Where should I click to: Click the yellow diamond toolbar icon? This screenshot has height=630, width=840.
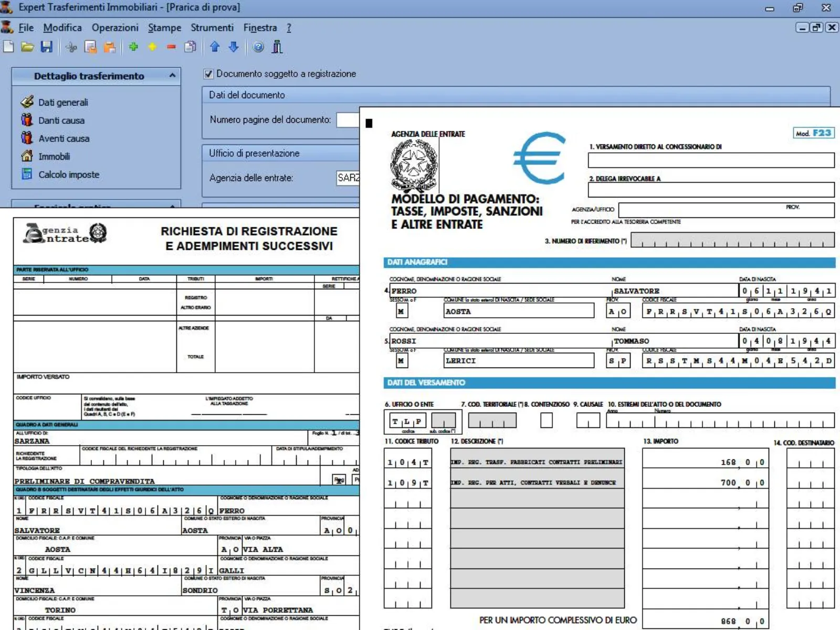(152, 47)
